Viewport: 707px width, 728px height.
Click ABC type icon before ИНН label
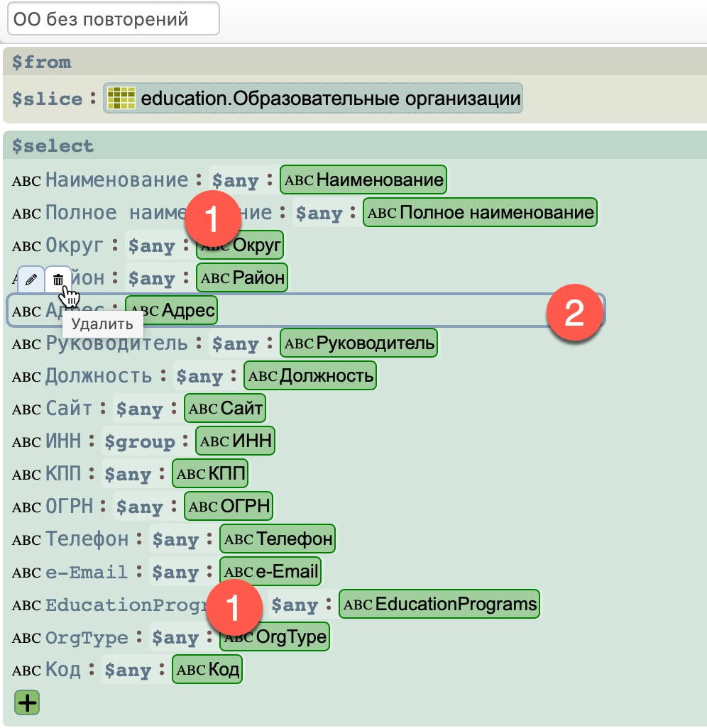27,442
